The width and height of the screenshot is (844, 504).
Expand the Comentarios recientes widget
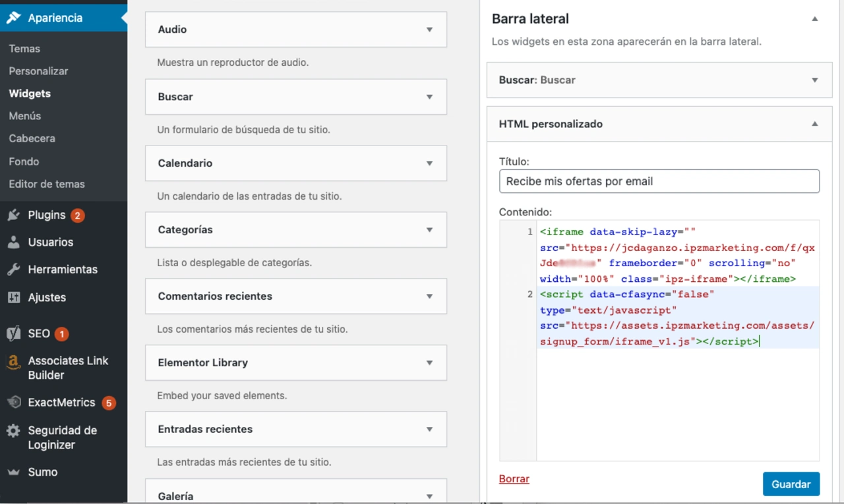429,296
